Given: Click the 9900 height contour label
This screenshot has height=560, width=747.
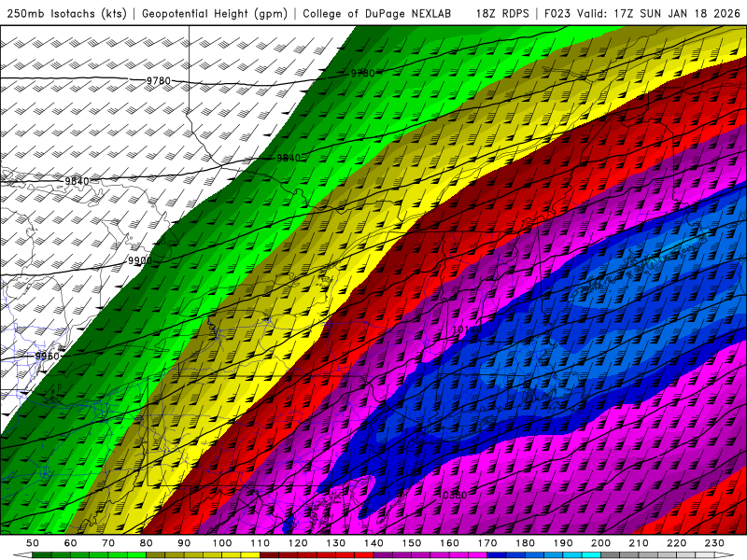Looking at the screenshot, I should 139,260.
